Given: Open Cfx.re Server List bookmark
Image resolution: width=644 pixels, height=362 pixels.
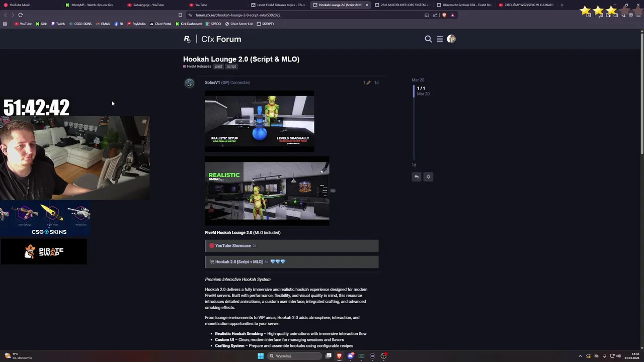Looking at the screenshot, I should click(x=239, y=24).
